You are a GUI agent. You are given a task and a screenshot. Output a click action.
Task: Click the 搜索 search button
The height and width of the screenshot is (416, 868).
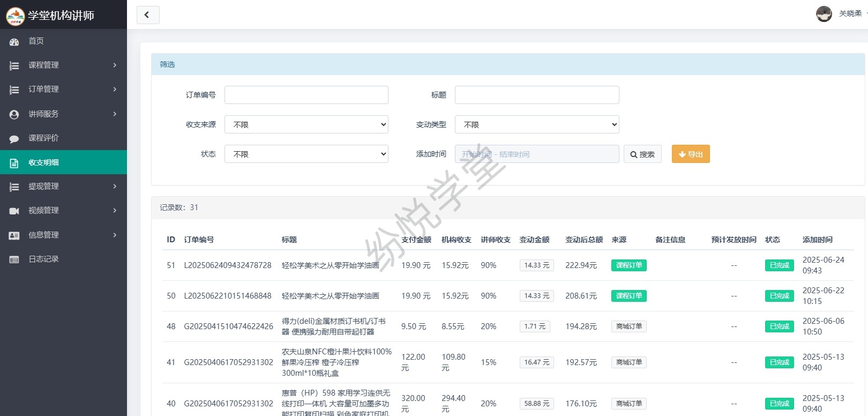pyautogui.click(x=642, y=154)
